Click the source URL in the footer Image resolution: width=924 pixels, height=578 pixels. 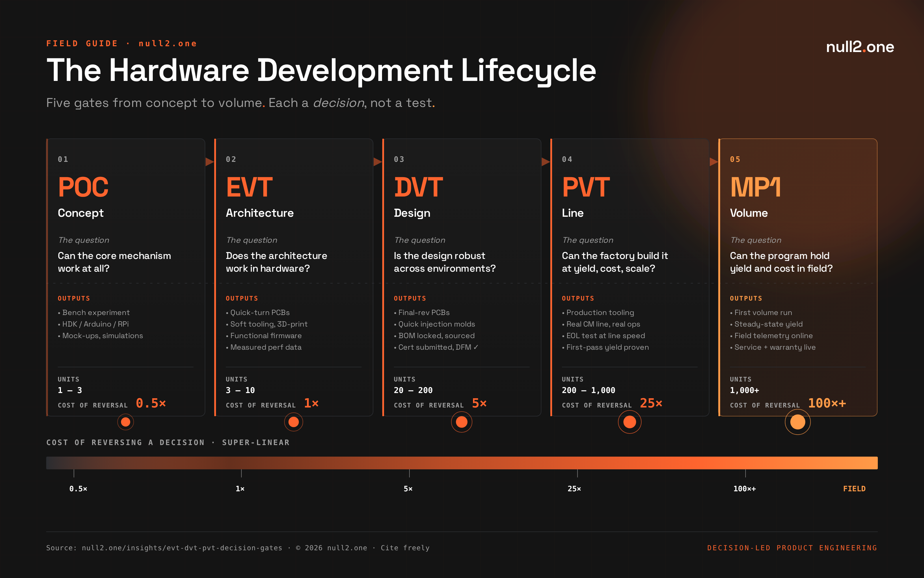182,548
